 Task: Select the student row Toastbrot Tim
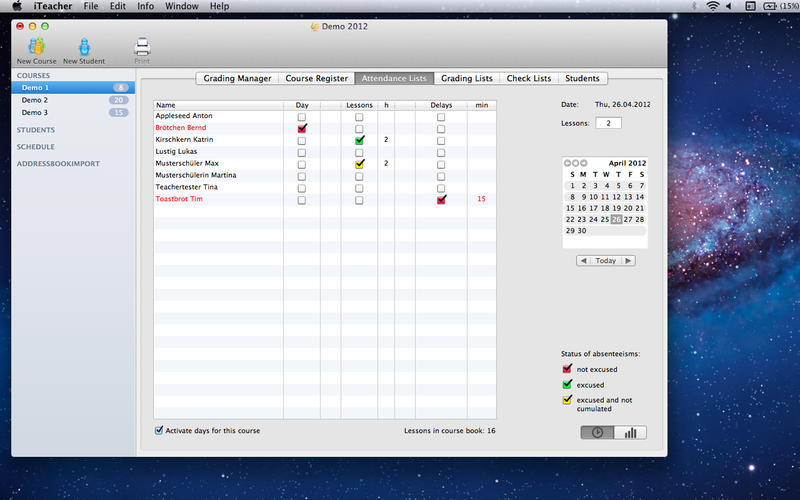point(325,199)
